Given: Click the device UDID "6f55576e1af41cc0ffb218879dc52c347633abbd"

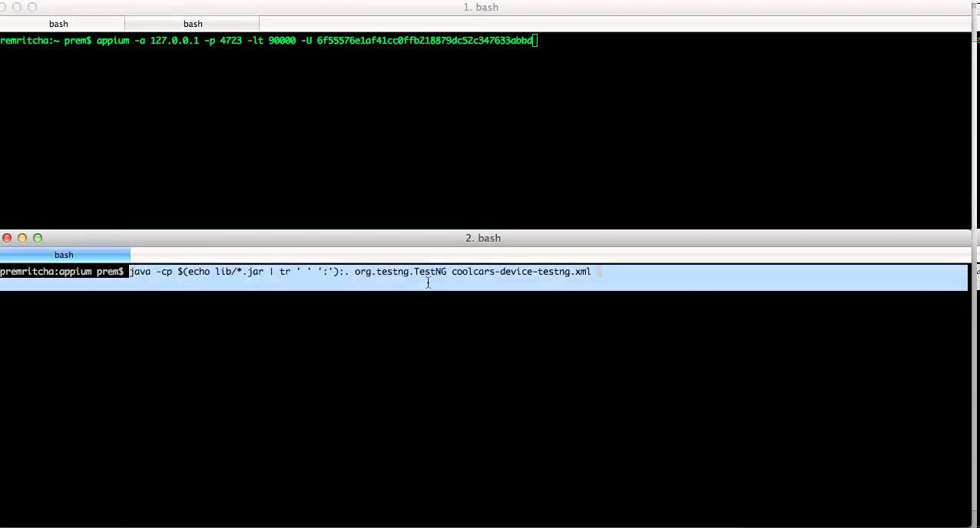Looking at the screenshot, I should [424, 40].
